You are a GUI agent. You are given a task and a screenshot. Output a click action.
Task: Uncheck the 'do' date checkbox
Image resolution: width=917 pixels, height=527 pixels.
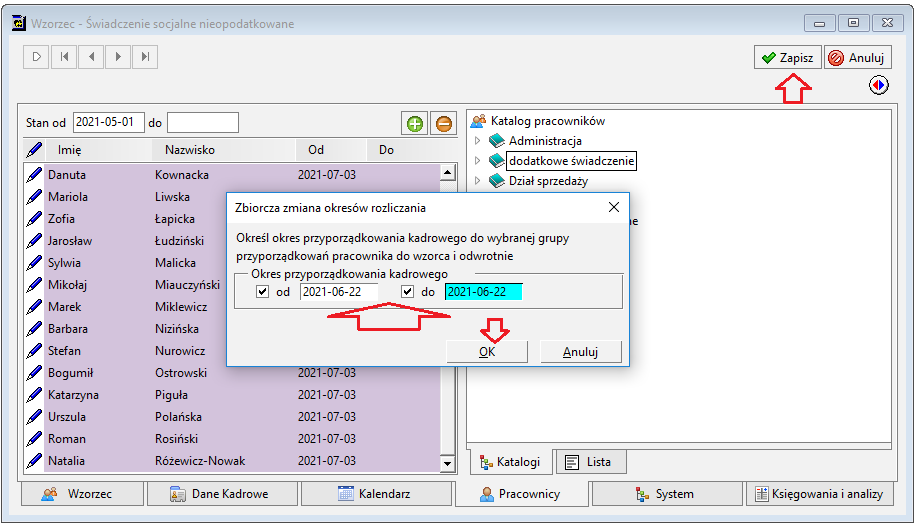point(408,291)
